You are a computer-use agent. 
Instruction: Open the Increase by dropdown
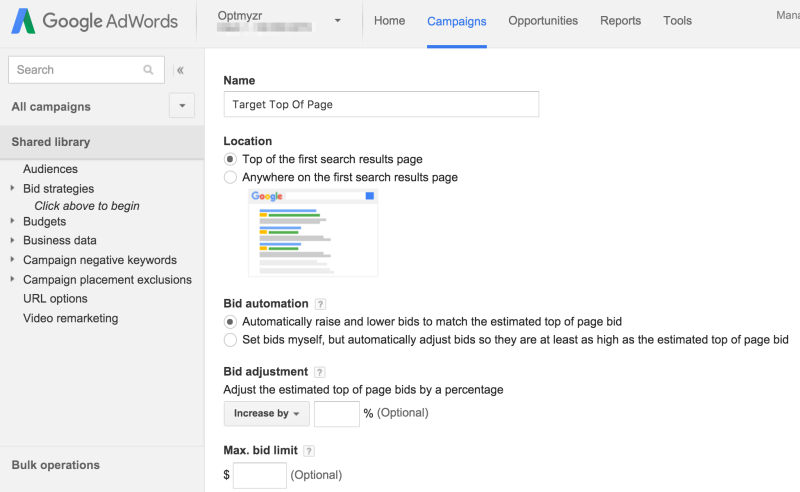(266, 413)
